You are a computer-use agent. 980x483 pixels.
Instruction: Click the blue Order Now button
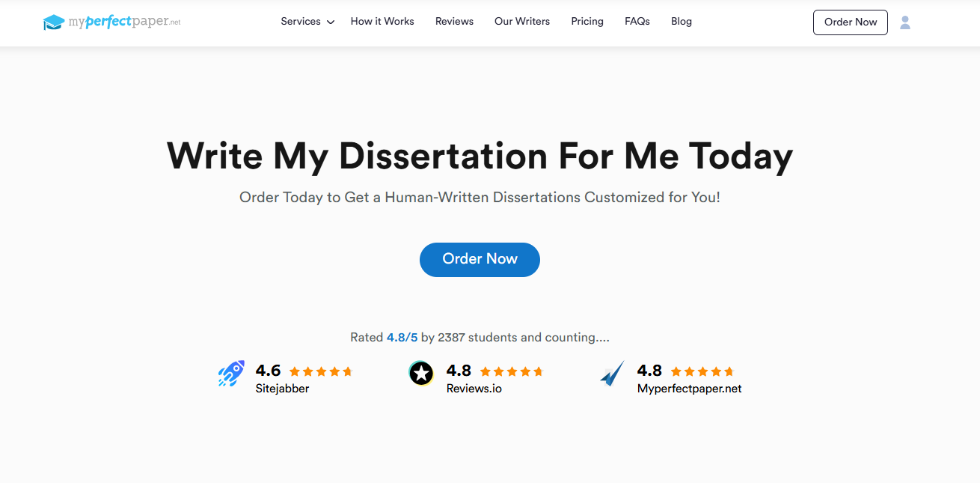click(x=480, y=259)
